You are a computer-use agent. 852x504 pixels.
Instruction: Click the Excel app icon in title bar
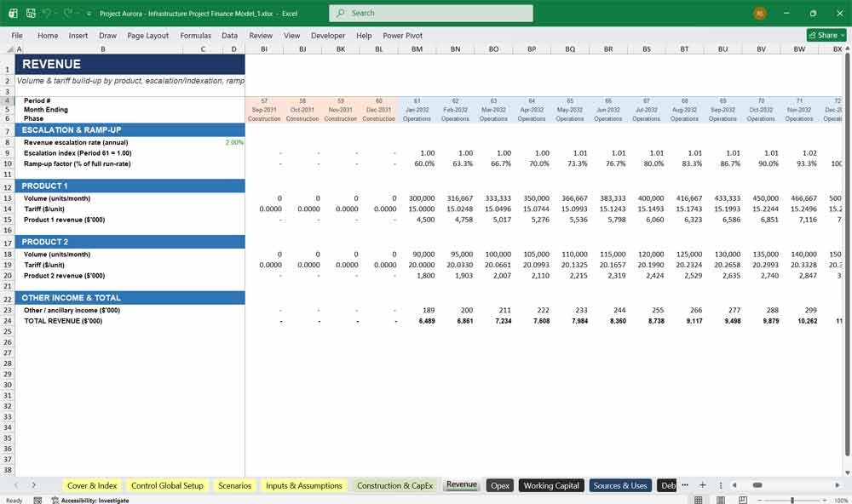(x=13, y=13)
